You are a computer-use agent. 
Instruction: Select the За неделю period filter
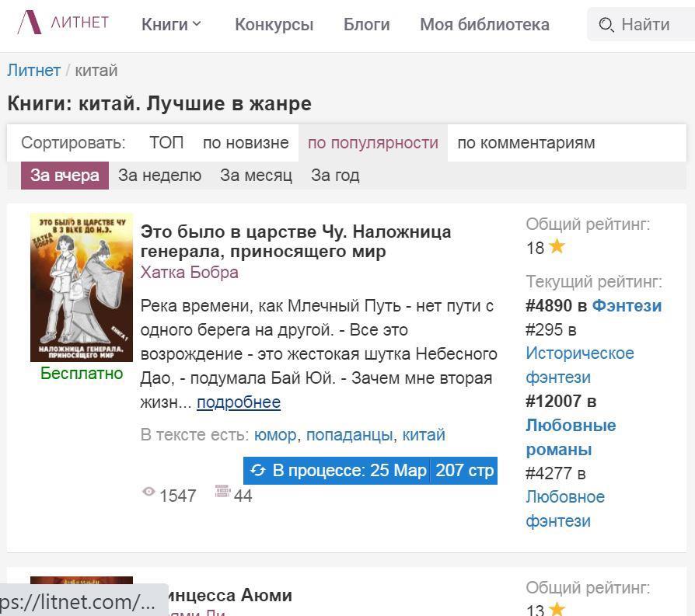click(159, 176)
